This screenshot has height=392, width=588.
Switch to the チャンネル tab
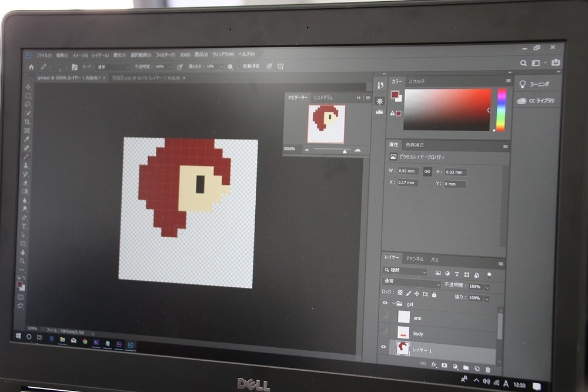(x=415, y=259)
